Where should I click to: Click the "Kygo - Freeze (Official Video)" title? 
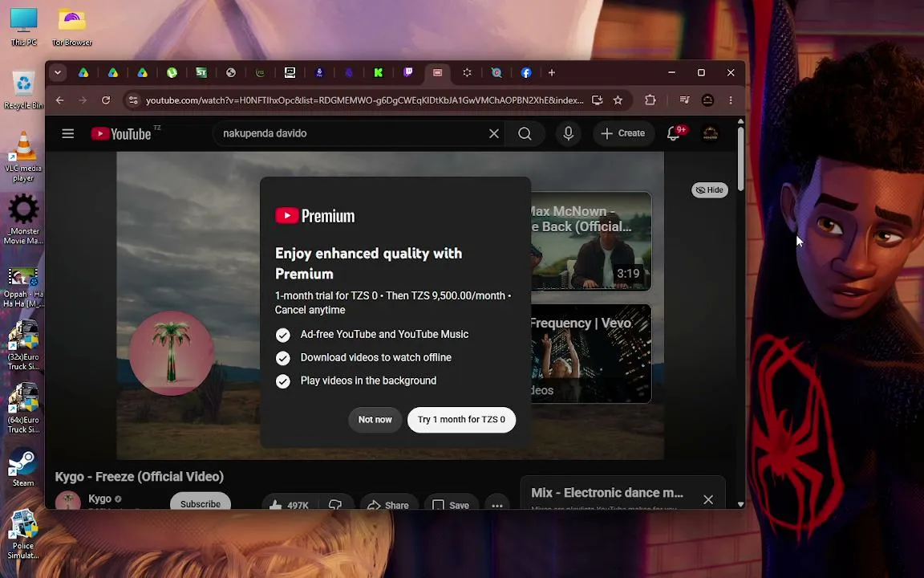pos(140,477)
